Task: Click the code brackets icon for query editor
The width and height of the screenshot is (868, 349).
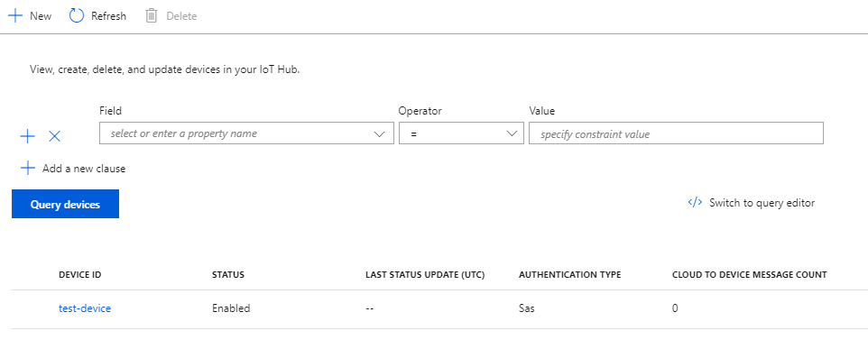Action: (x=695, y=202)
